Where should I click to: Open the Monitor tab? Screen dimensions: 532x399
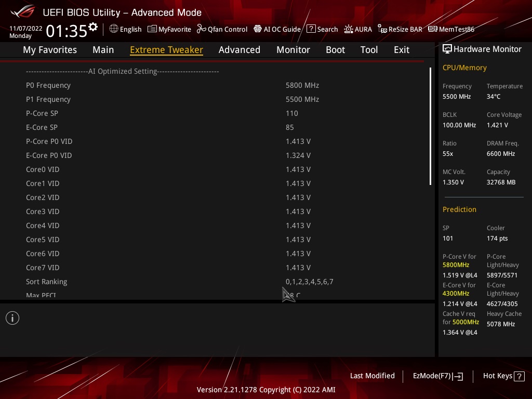click(293, 50)
